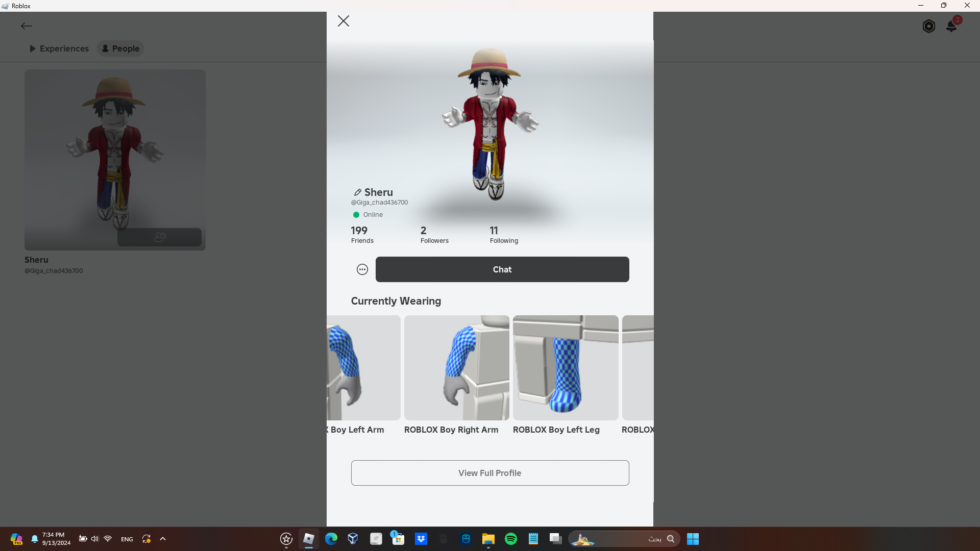Open the 199 Friends list
The width and height of the screenshot is (980, 551).
(362, 235)
